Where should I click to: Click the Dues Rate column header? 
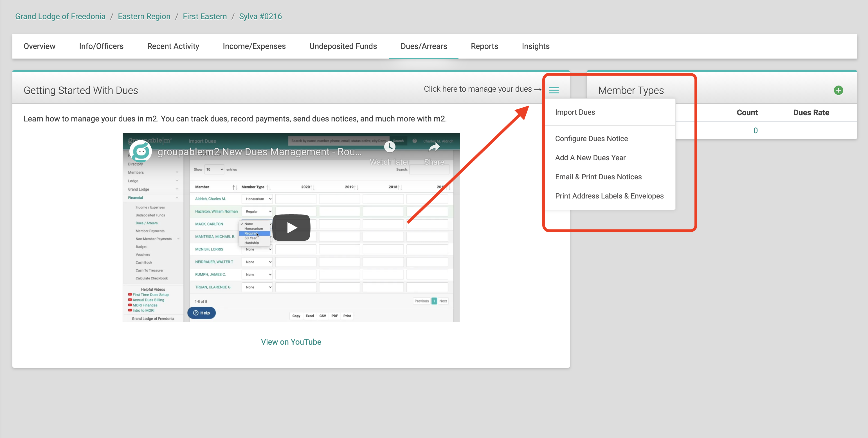coord(811,112)
